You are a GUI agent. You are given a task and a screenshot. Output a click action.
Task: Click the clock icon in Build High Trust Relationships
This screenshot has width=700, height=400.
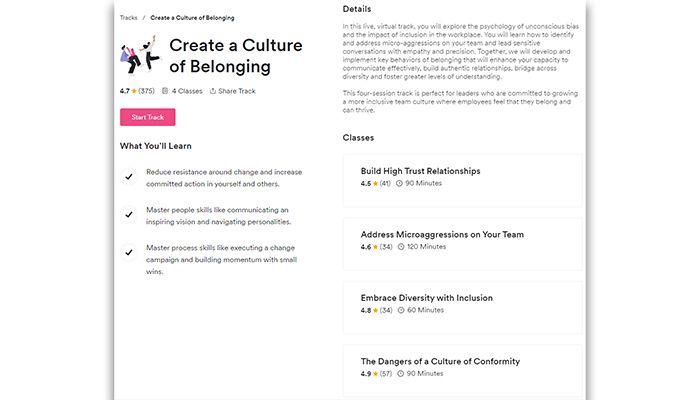[400, 184]
